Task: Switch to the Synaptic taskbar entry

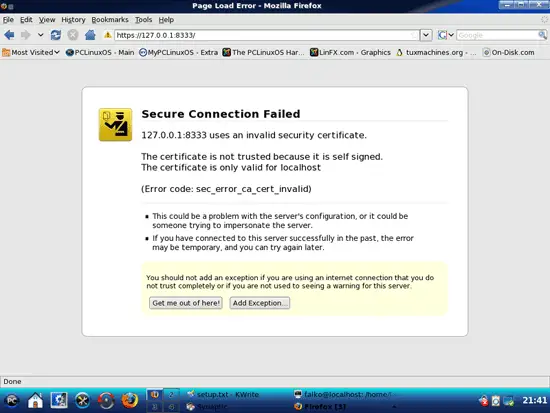Action: (x=207, y=407)
